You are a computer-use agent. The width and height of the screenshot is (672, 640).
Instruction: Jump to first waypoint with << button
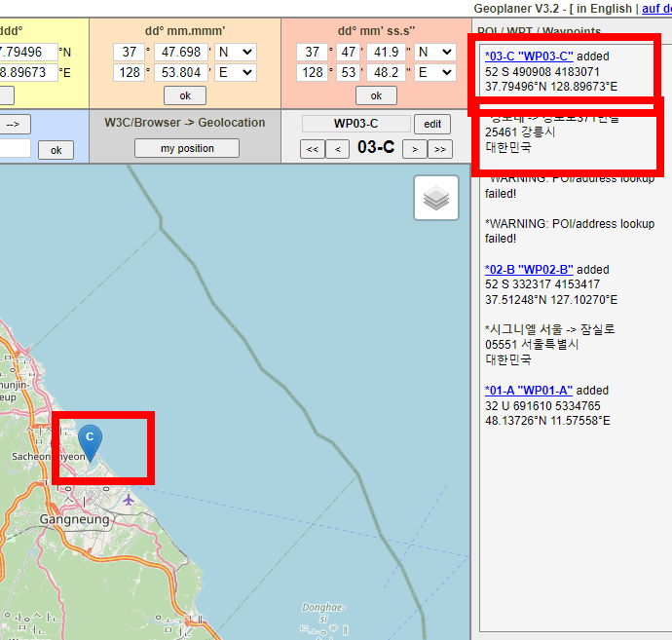pyautogui.click(x=312, y=149)
